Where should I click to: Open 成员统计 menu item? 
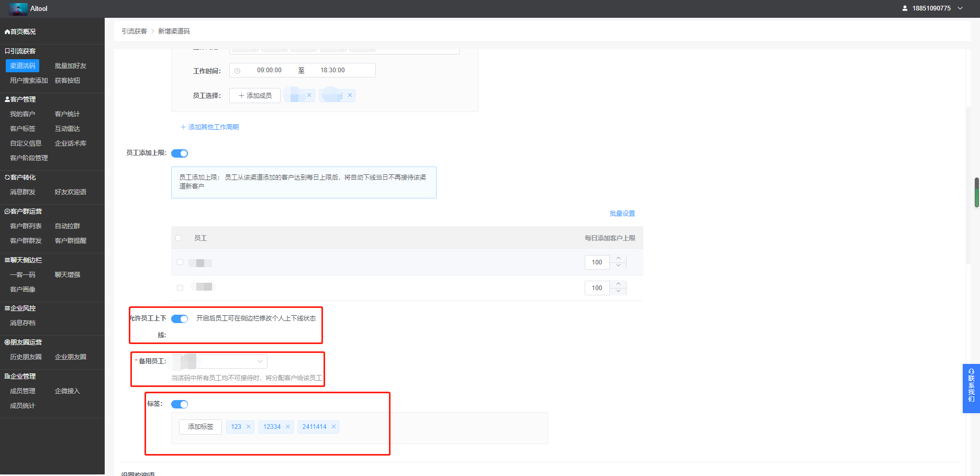point(23,406)
